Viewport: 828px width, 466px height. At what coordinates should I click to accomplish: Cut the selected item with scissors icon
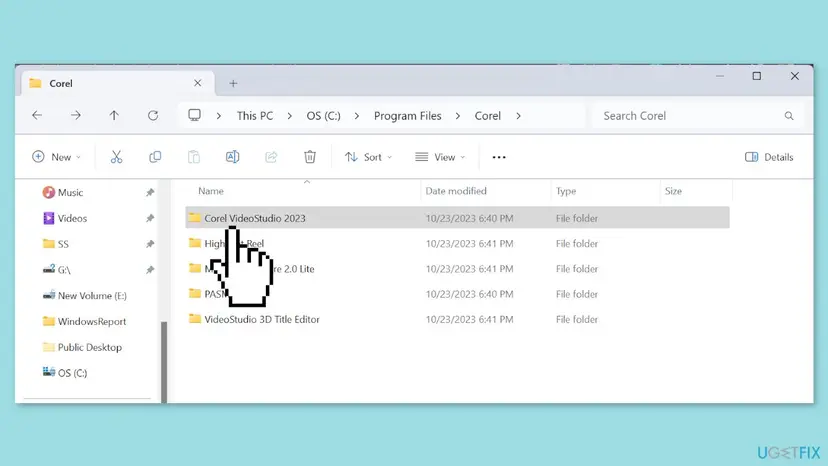pos(116,157)
